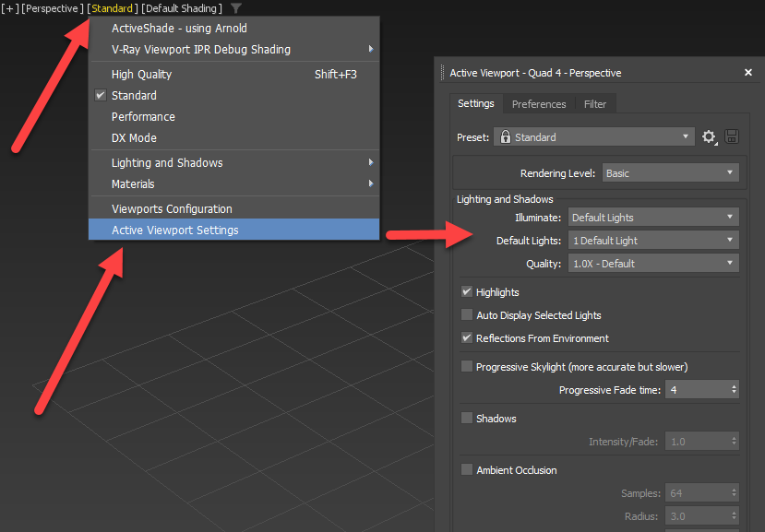Click the filter funnel icon in viewport header
Viewport: 765px width, 532px height.
tap(235, 7)
